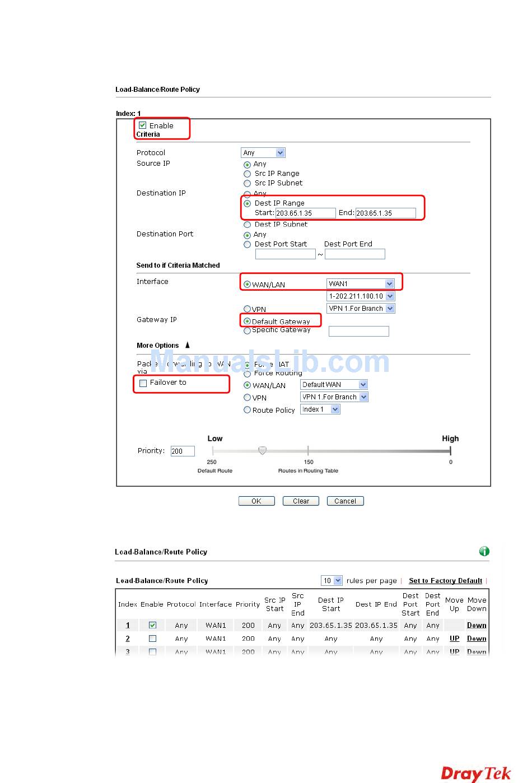Click the 203.65.1.35 Dest IP Start cell
This screenshot has height=783, width=532.
(x=331, y=625)
